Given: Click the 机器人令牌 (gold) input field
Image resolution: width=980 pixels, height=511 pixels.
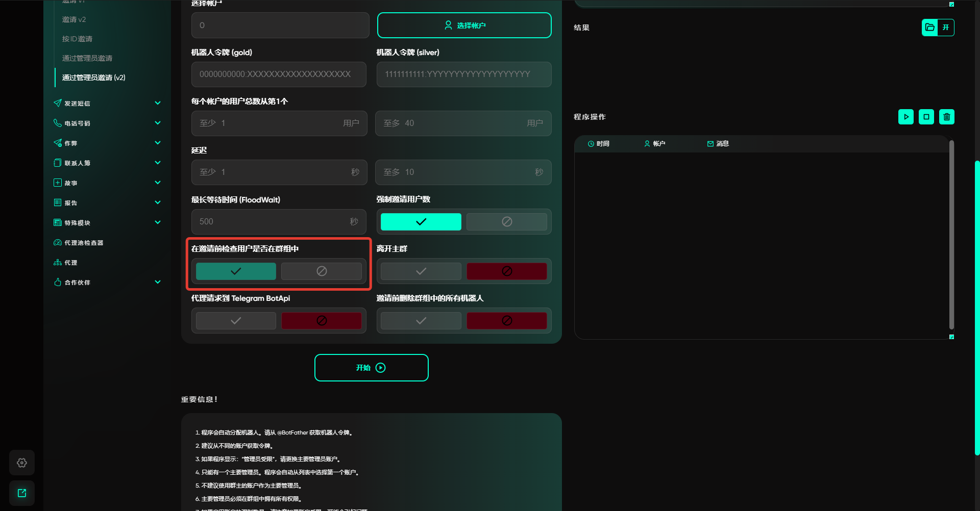Looking at the screenshot, I should pyautogui.click(x=279, y=74).
